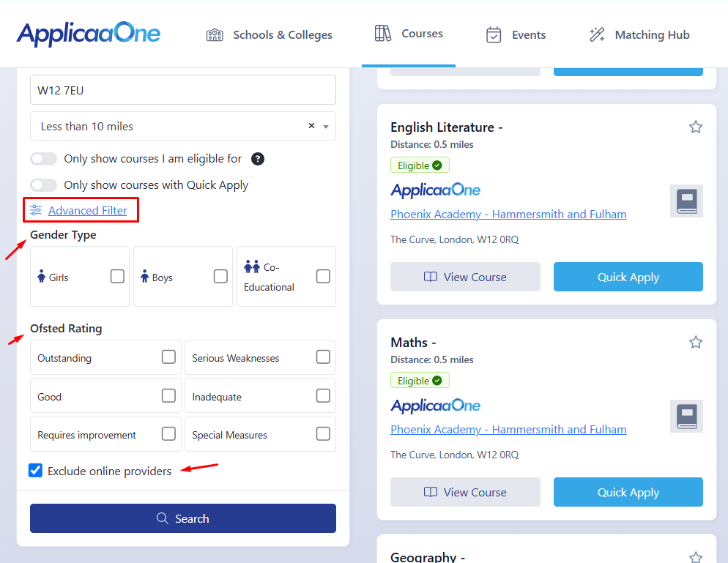The height and width of the screenshot is (563, 728).
Task: Click the help question mark icon
Action: (257, 158)
